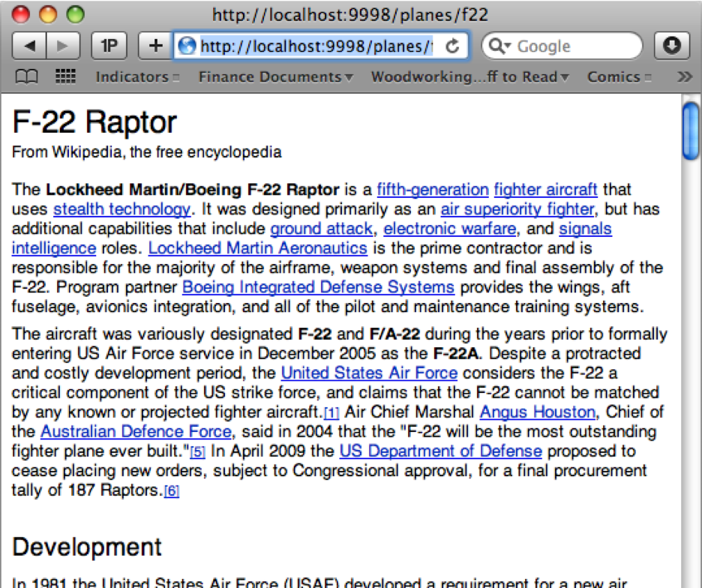Open the Angus Houston link
Viewport: 702px width, 588px height.
(x=538, y=412)
